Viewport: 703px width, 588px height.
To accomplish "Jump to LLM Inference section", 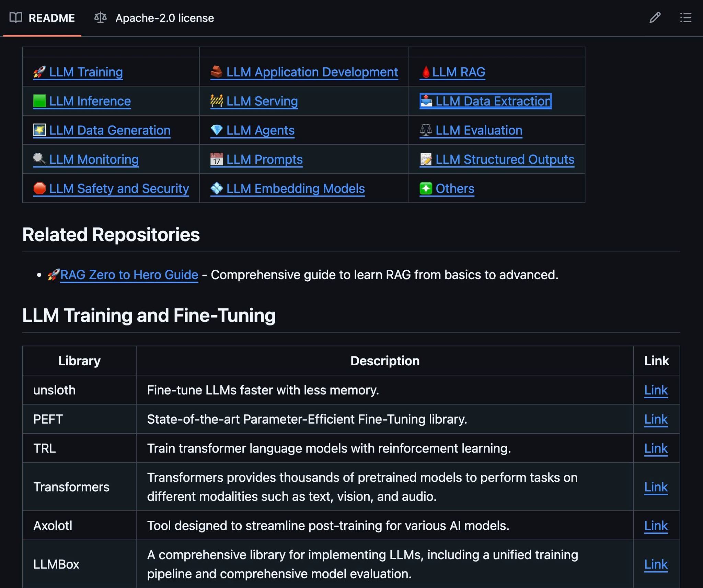I will coord(82,101).
